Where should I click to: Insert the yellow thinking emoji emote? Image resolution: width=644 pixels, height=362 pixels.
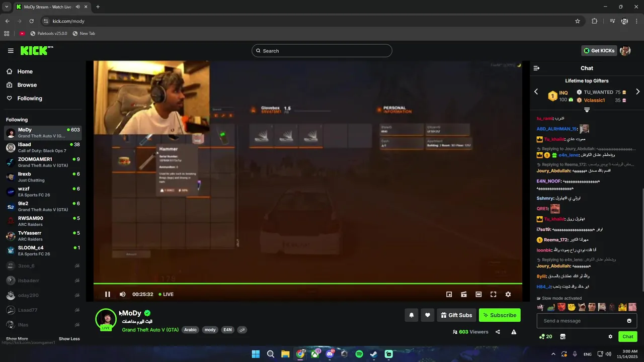point(572,307)
